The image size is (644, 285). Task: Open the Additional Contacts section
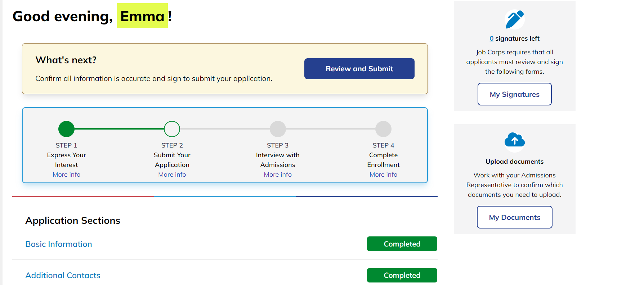63,275
